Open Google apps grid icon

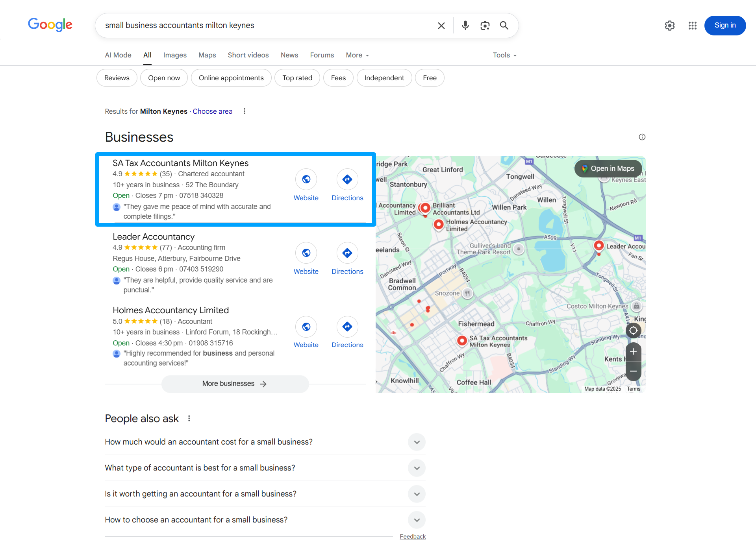click(x=692, y=26)
